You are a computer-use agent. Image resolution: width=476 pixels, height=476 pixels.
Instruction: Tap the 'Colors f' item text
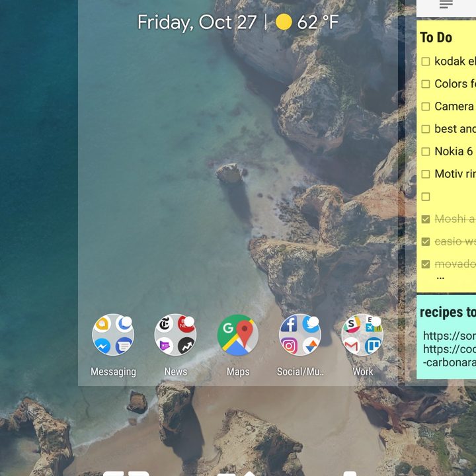tap(455, 84)
